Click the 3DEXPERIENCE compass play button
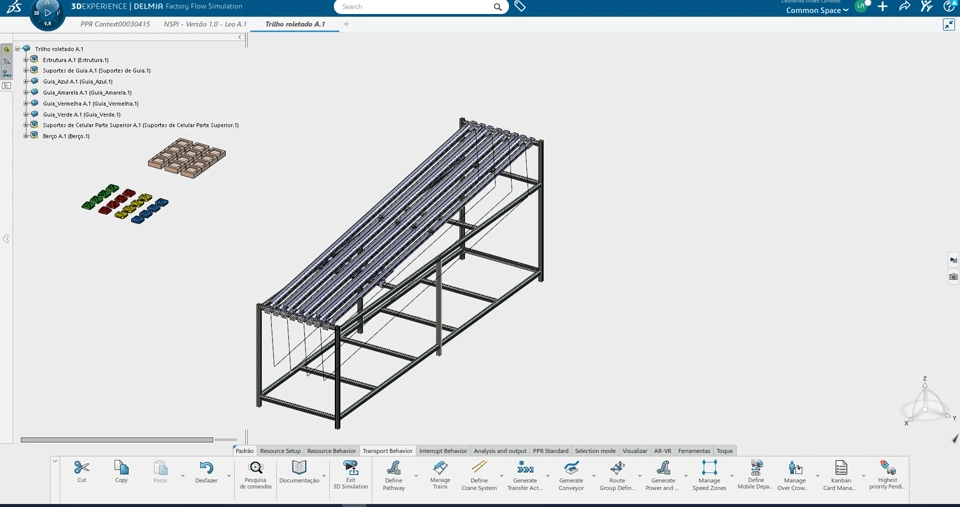 tap(48, 12)
